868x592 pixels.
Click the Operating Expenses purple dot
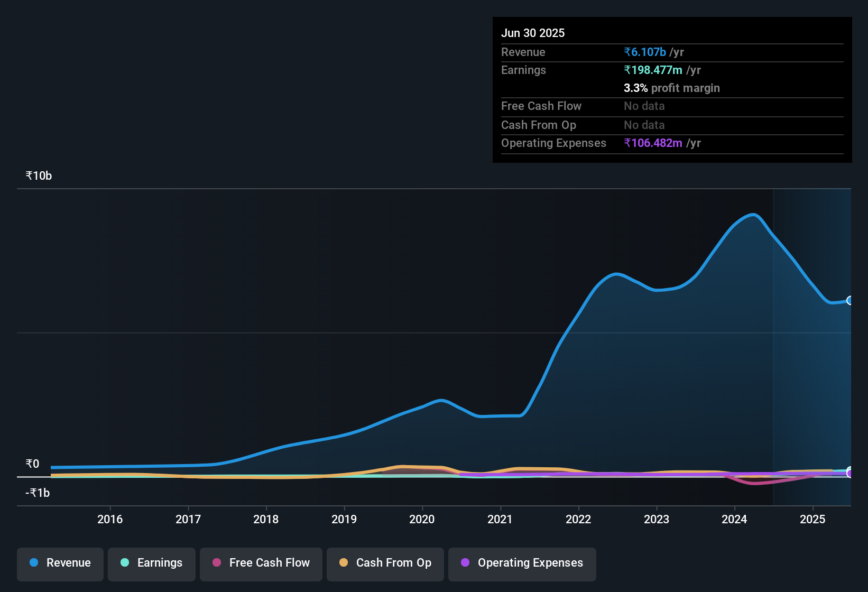pos(464,563)
